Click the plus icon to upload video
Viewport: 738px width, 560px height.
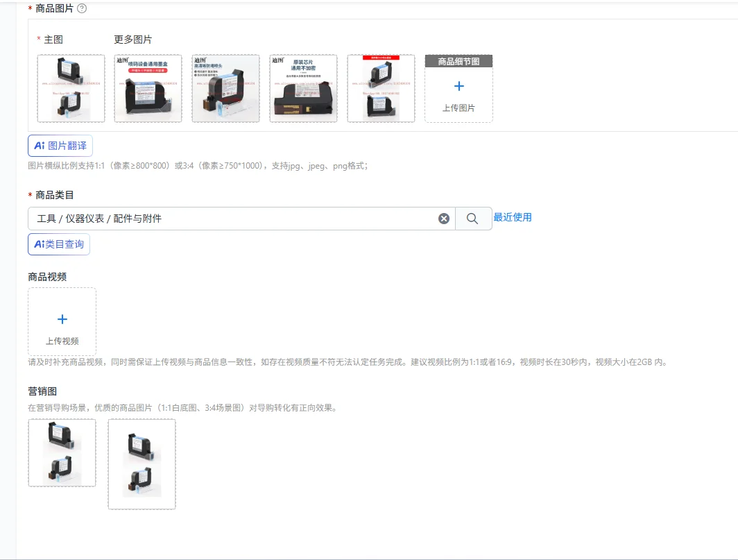pyautogui.click(x=62, y=319)
